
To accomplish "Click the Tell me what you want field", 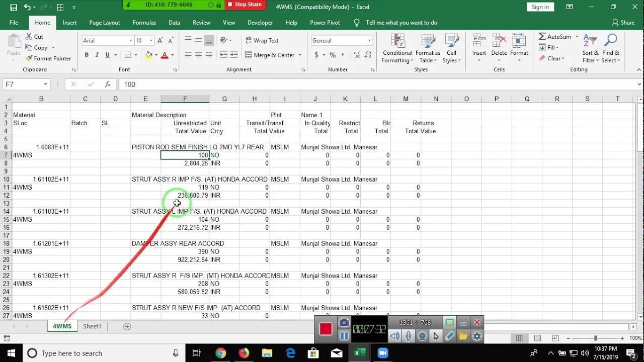I will [x=401, y=23].
